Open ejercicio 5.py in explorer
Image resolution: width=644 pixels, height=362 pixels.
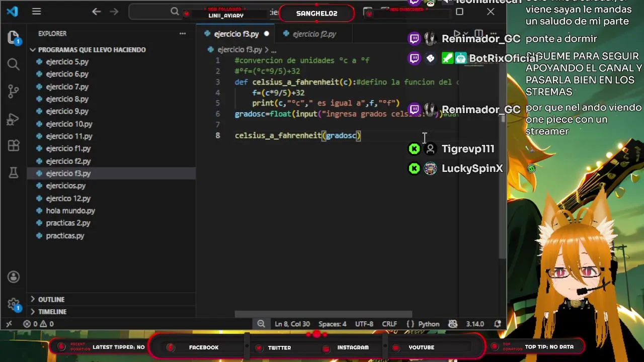coord(67,62)
